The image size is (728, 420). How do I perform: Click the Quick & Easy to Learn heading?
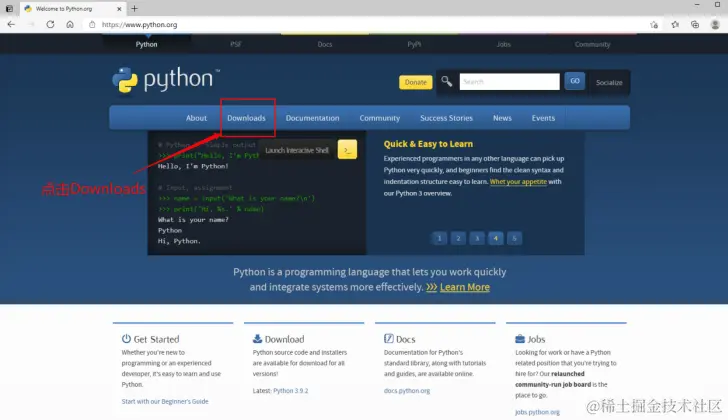428,144
